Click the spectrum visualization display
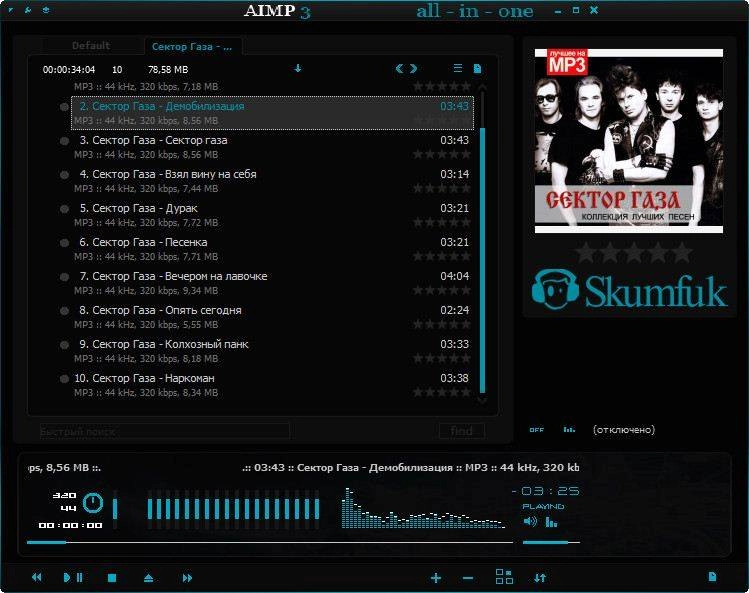Viewport: 749px width, 593px height. pos(423,508)
